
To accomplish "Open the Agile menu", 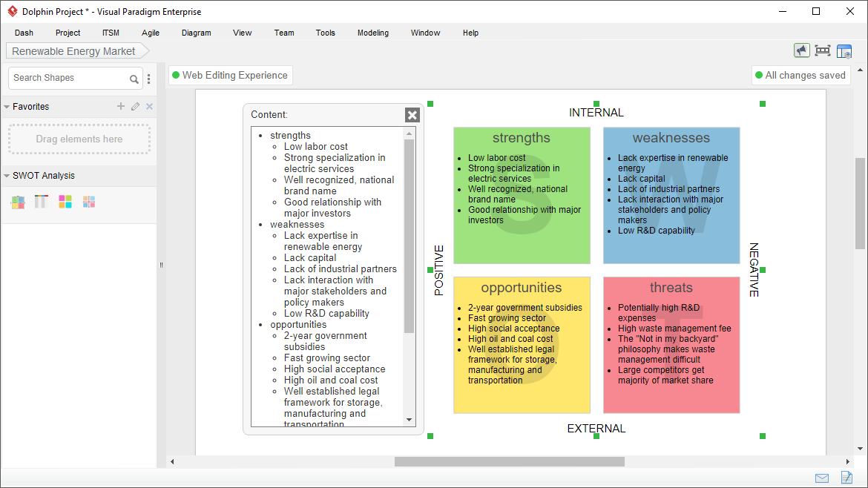I will click(151, 33).
